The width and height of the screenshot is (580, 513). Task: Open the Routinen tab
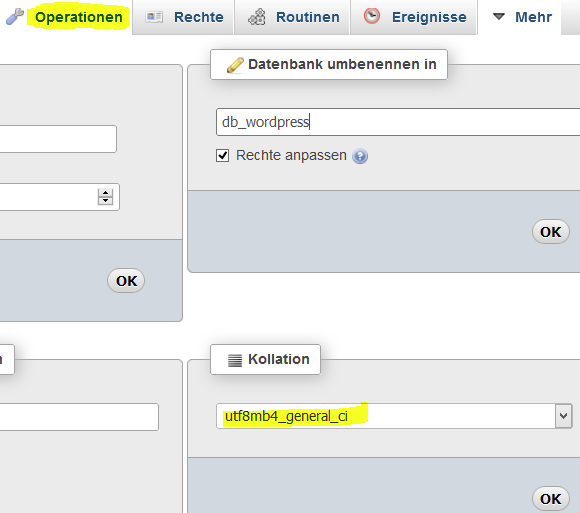(x=293, y=17)
